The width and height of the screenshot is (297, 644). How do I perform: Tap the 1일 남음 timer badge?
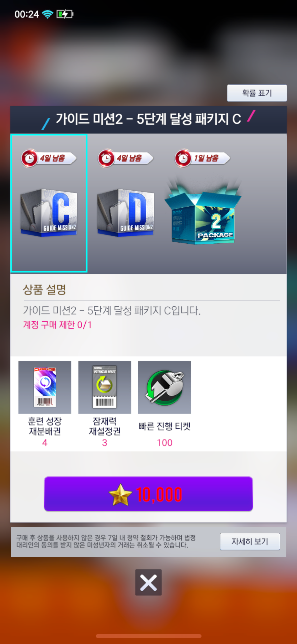pos(203,158)
